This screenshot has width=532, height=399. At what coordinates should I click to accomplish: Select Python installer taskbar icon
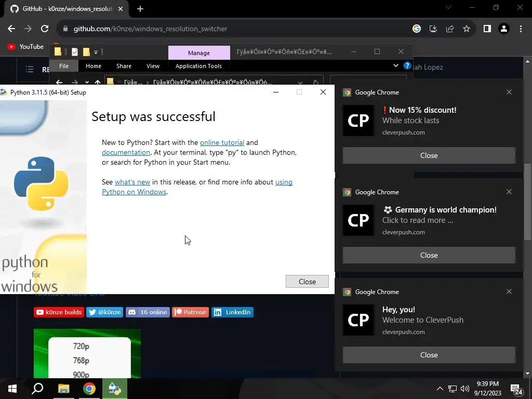[x=115, y=389]
